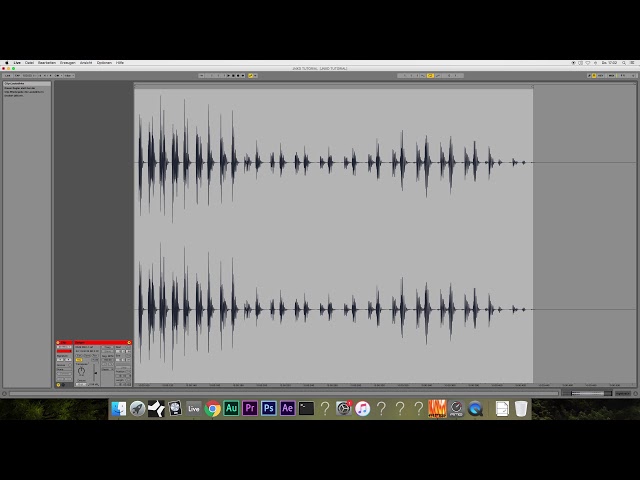640x480 pixels.
Task: Click the transport Stop button
Action: pyautogui.click(x=233, y=76)
